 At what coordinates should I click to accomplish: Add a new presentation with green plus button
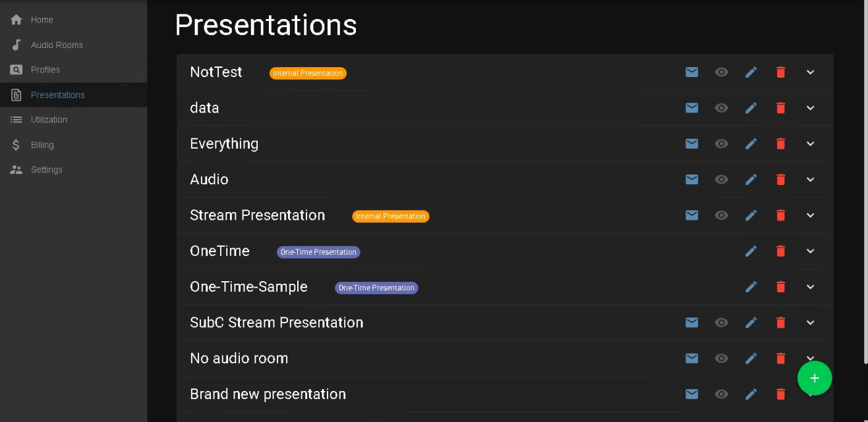[x=815, y=378]
